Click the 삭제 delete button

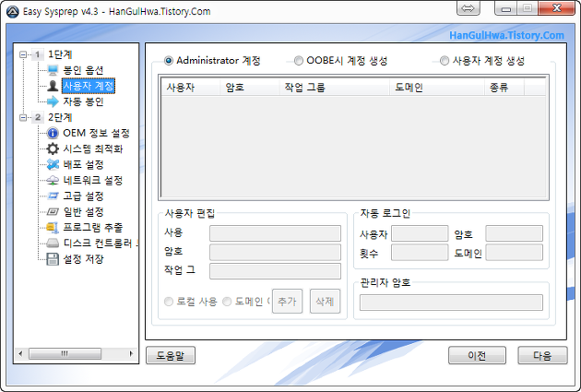[x=325, y=302]
